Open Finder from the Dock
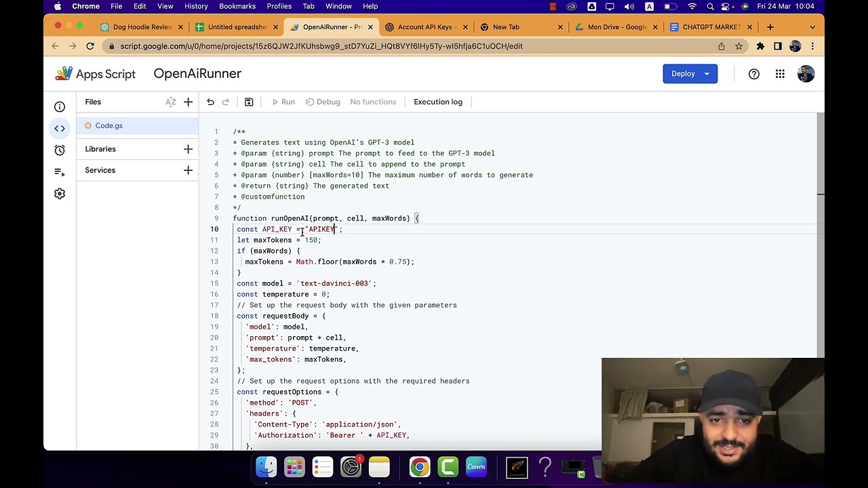This screenshot has width=868, height=488. 267,466
